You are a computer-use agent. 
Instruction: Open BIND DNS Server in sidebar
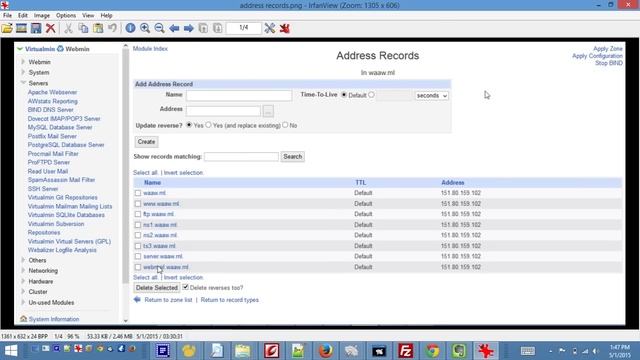point(51,110)
